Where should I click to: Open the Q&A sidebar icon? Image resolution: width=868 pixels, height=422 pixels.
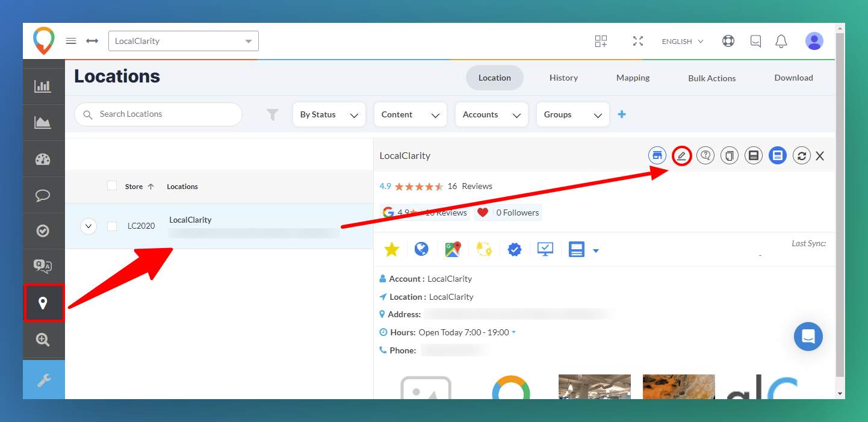43,266
